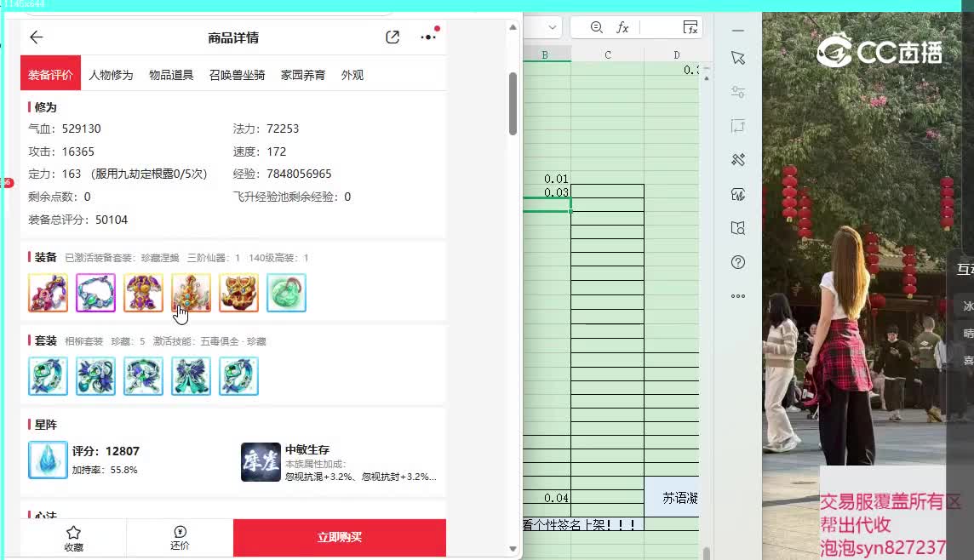Click cell containing 0.03
Image resolution: width=974 pixels, height=560 pixels.
547,191
